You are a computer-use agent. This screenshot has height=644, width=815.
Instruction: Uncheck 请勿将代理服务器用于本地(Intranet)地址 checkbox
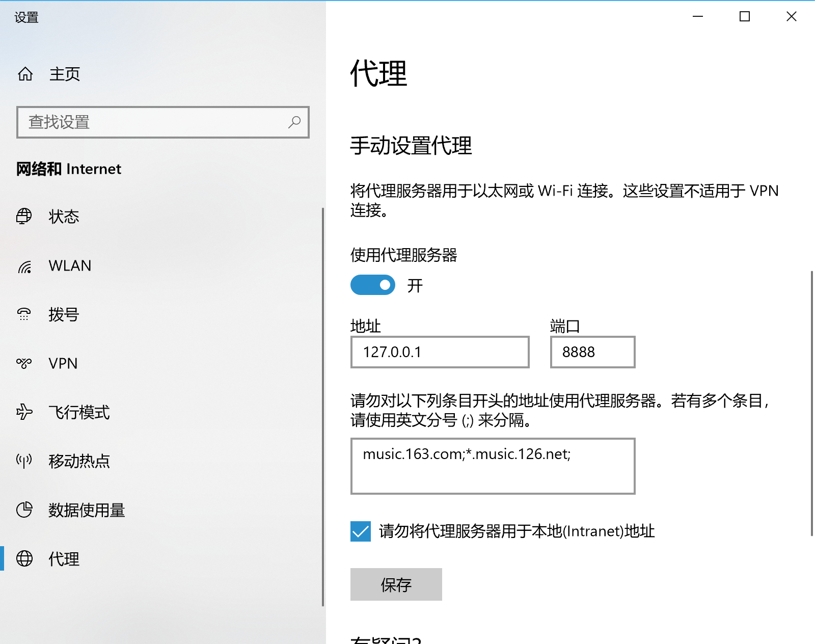[x=361, y=531]
